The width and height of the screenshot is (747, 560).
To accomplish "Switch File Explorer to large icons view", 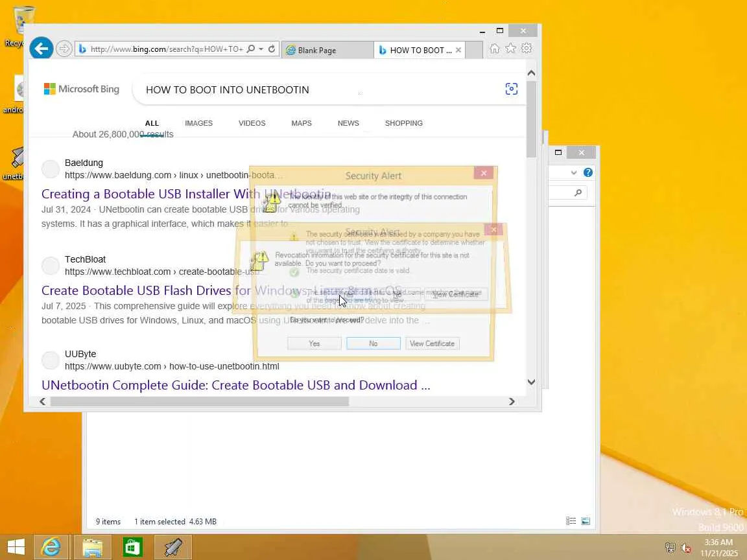I will tap(586, 521).
